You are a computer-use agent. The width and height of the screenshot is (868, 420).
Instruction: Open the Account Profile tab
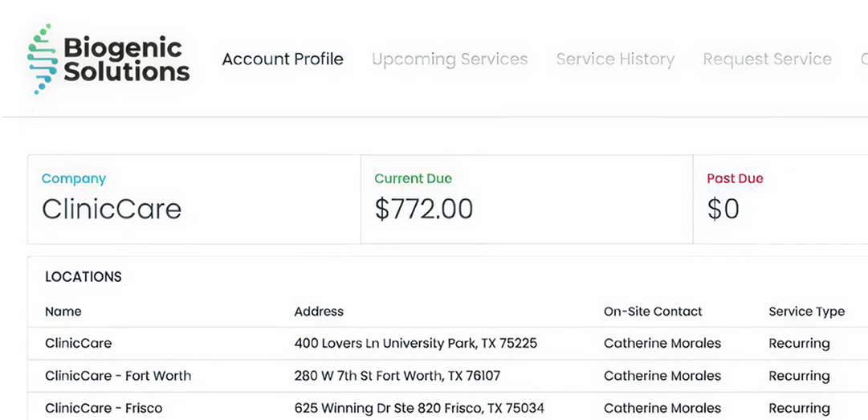(283, 59)
